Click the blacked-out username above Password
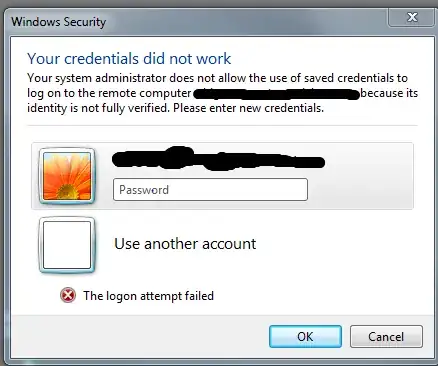Screen dimensions: 438x366 (218, 159)
